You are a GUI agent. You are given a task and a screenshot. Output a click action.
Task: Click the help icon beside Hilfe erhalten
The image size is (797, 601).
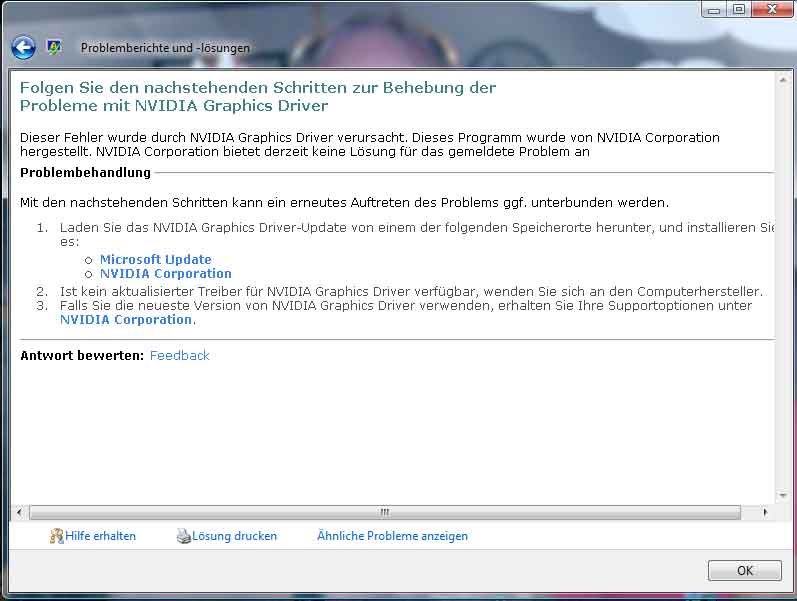click(56, 536)
